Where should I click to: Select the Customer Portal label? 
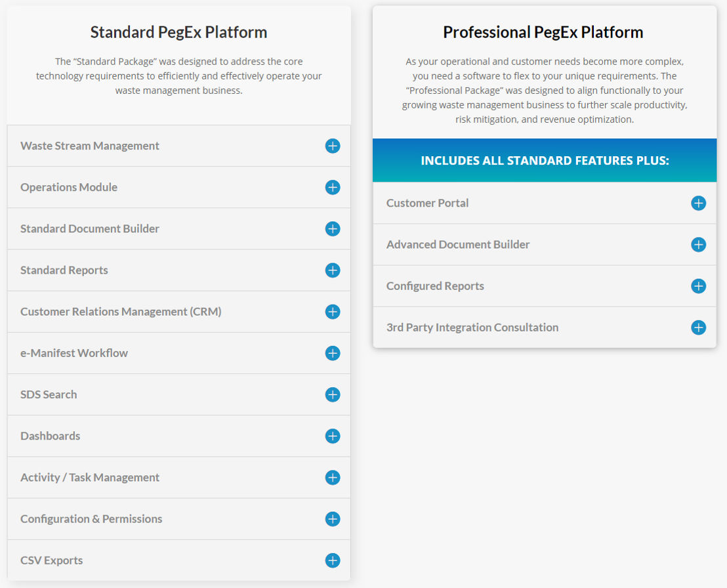coord(427,203)
